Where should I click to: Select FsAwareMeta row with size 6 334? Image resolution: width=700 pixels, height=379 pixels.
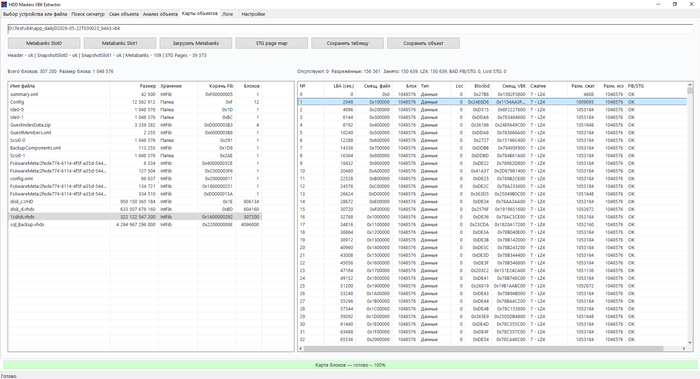point(135,163)
